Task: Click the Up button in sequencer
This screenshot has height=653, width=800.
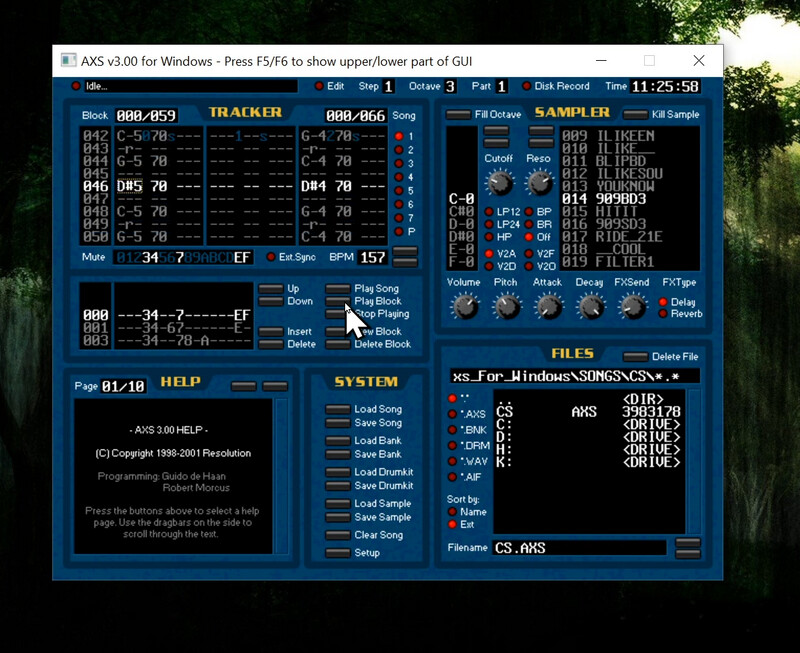Action: [x=270, y=289]
